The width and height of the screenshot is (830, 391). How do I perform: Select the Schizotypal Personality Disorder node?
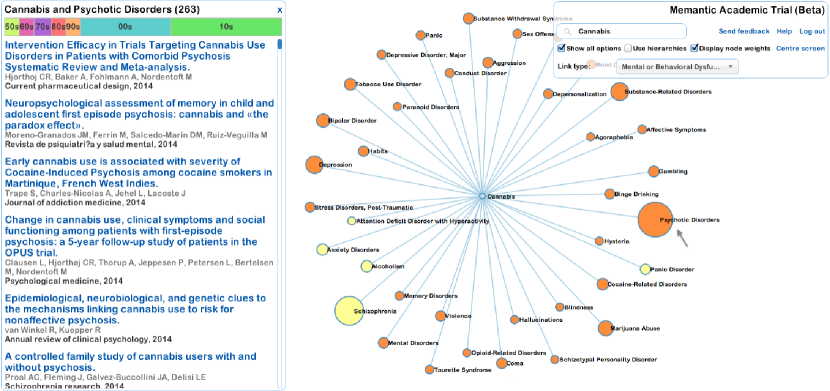point(555,359)
